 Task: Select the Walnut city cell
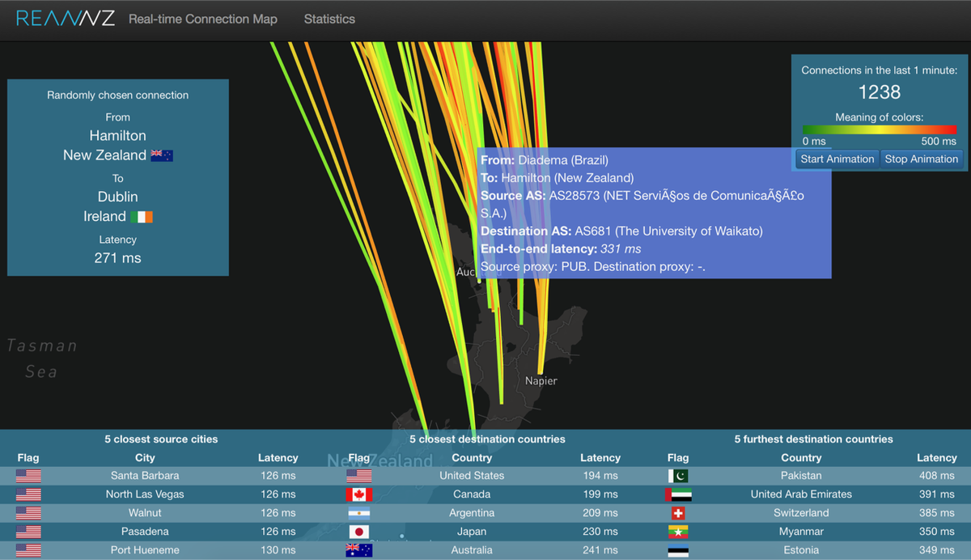(145, 513)
